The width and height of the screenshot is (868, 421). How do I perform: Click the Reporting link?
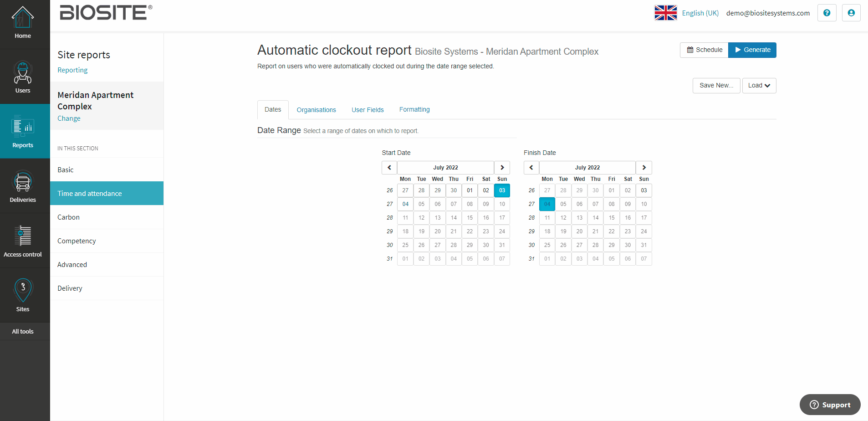(72, 70)
